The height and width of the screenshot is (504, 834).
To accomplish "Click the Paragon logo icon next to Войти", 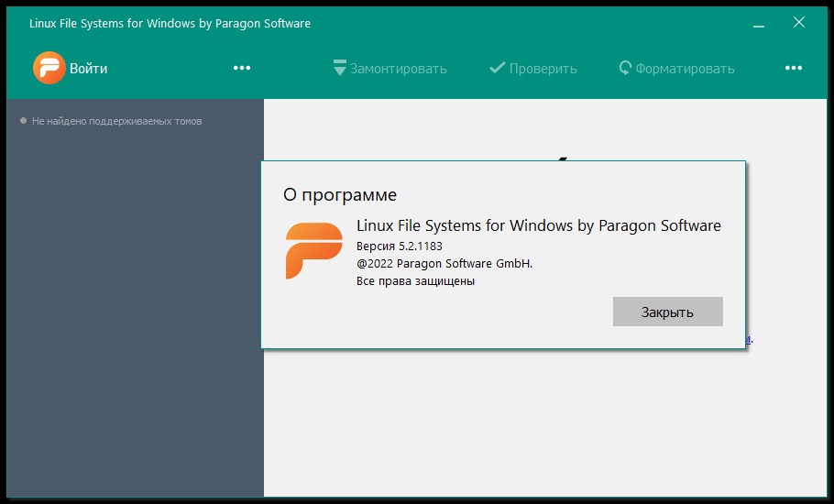I will [x=49, y=68].
